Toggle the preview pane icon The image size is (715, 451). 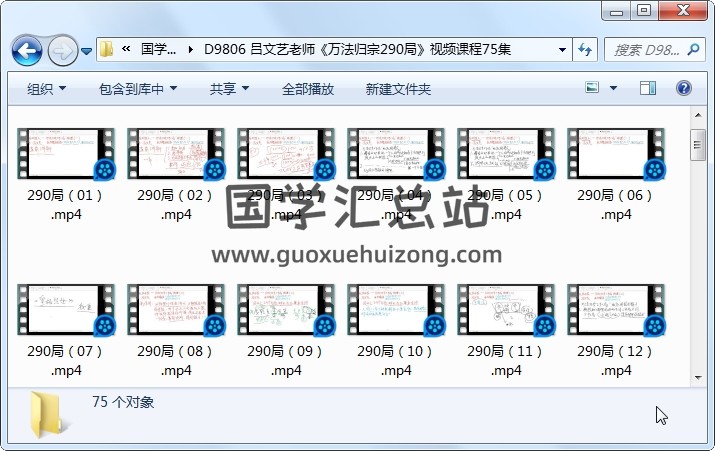(648, 88)
